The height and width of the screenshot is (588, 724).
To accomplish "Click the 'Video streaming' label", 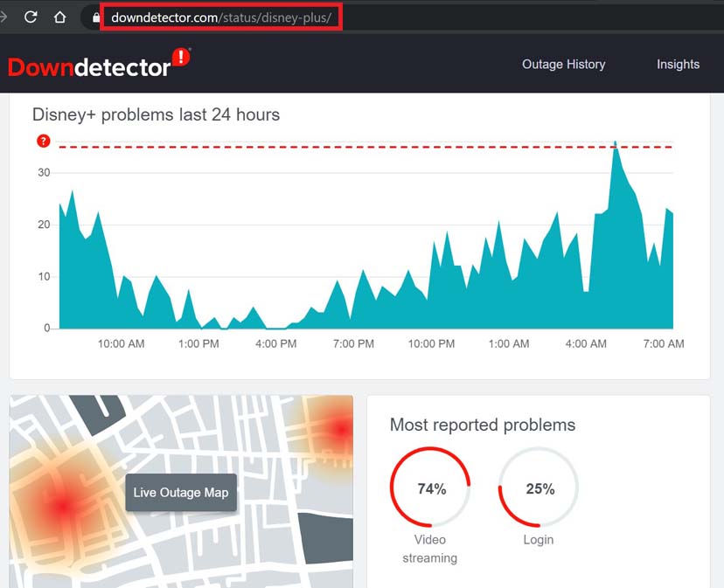I will point(430,549).
